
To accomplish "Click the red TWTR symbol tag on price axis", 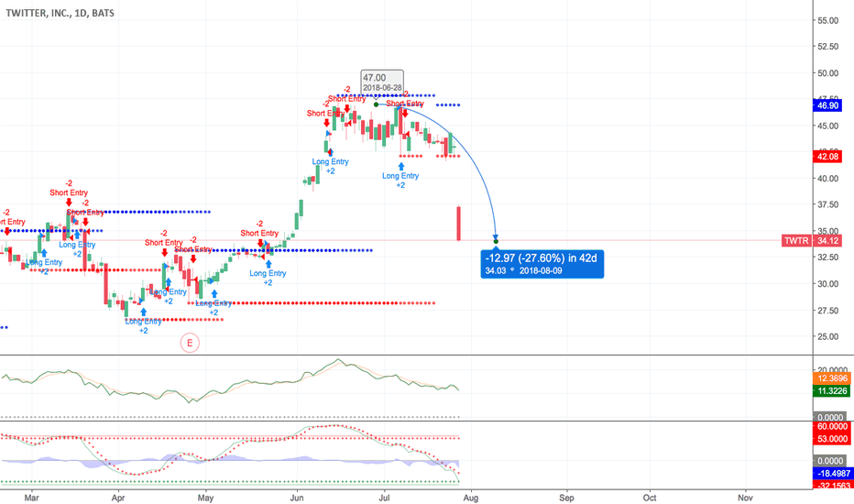I will point(795,241).
